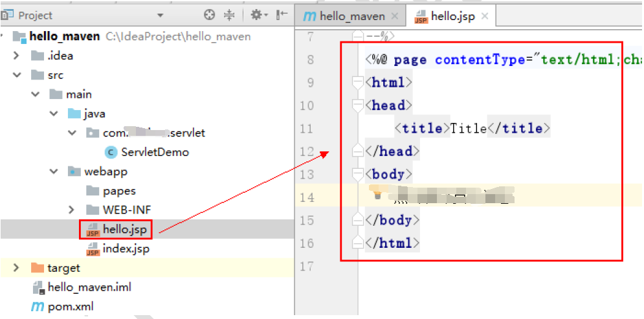The width and height of the screenshot is (644, 319).
Task: Click line number 17 in the gutter
Action: click(x=307, y=267)
